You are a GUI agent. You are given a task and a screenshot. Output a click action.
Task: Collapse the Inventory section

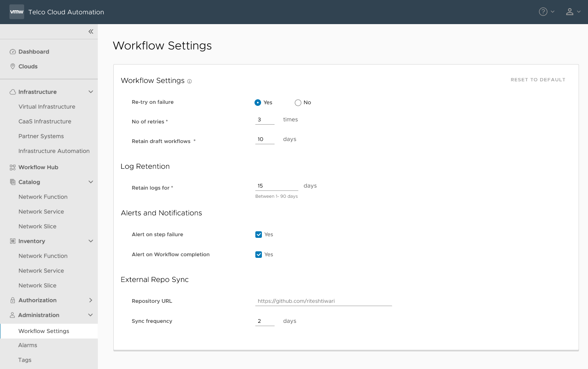[x=91, y=241]
